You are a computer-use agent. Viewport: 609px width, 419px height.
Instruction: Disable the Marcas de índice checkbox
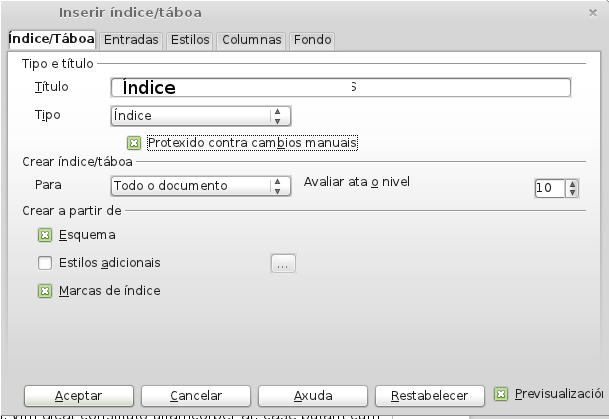pyautogui.click(x=44, y=291)
